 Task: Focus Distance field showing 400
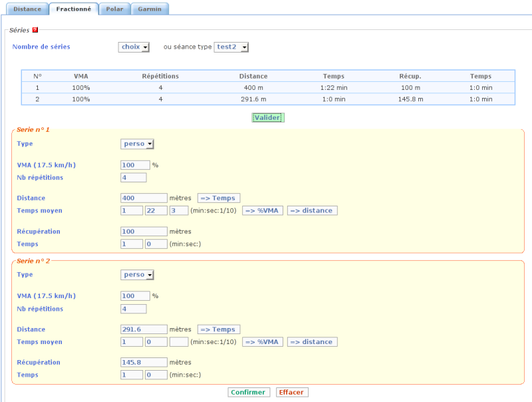click(x=144, y=198)
